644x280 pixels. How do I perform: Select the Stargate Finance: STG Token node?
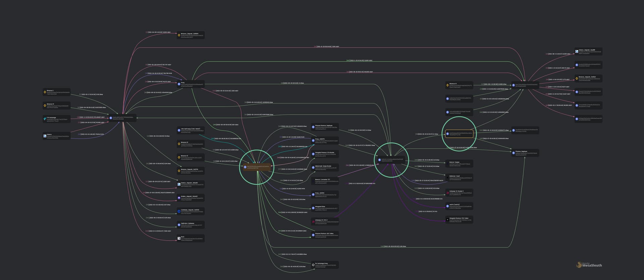click(x=459, y=220)
